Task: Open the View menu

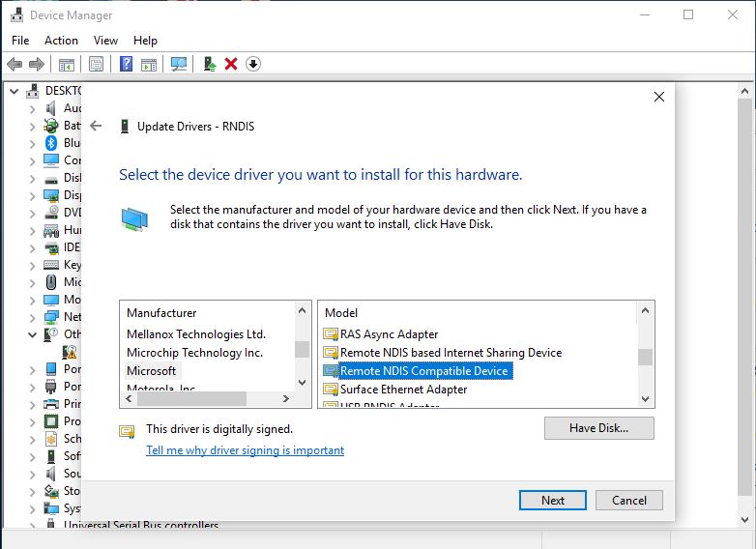Action: coord(105,41)
